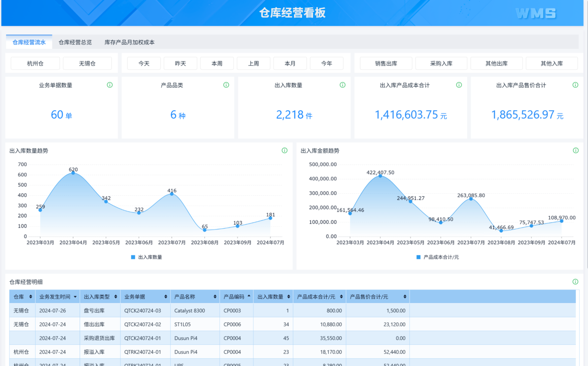Click info icon on 业务单据数量 card
588x366 pixels.
pyautogui.click(x=110, y=85)
